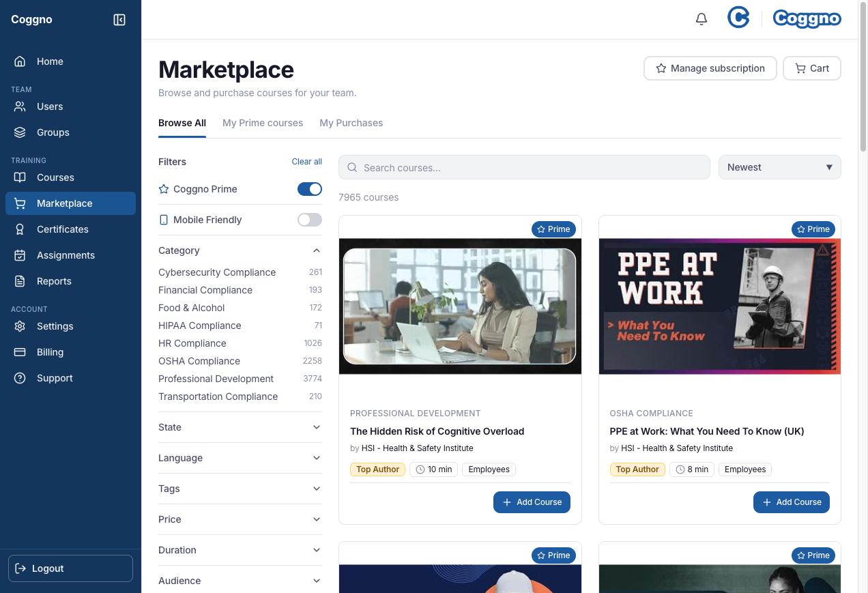Filter by Transportation Compliance category
Image resolution: width=868 pixels, height=593 pixels.
(x=240, y=396)
